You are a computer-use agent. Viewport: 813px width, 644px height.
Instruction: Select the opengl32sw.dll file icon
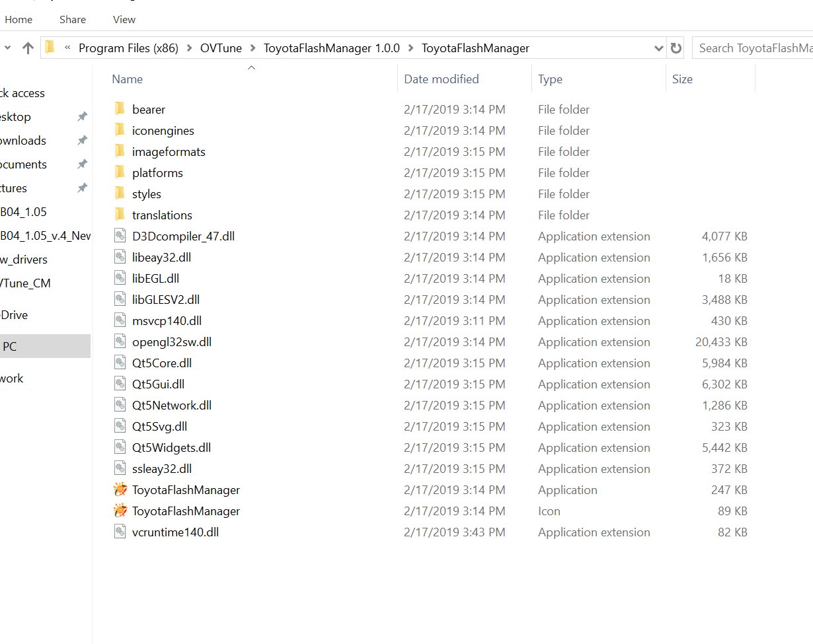pyautogui.click(x=120, y=341)
